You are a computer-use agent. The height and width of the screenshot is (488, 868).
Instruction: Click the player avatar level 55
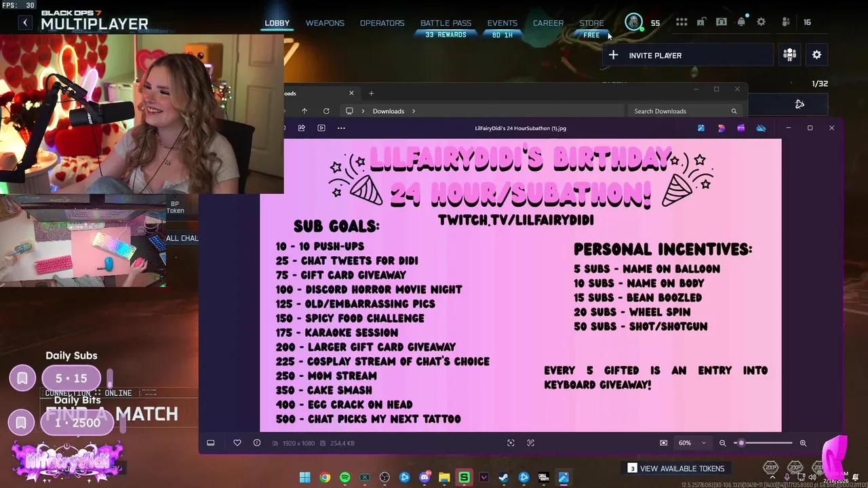click(633, 22)
